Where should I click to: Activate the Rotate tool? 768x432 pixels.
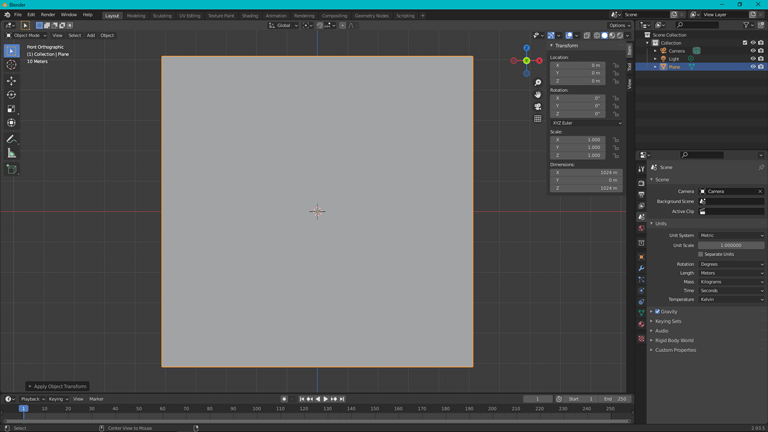11,95
